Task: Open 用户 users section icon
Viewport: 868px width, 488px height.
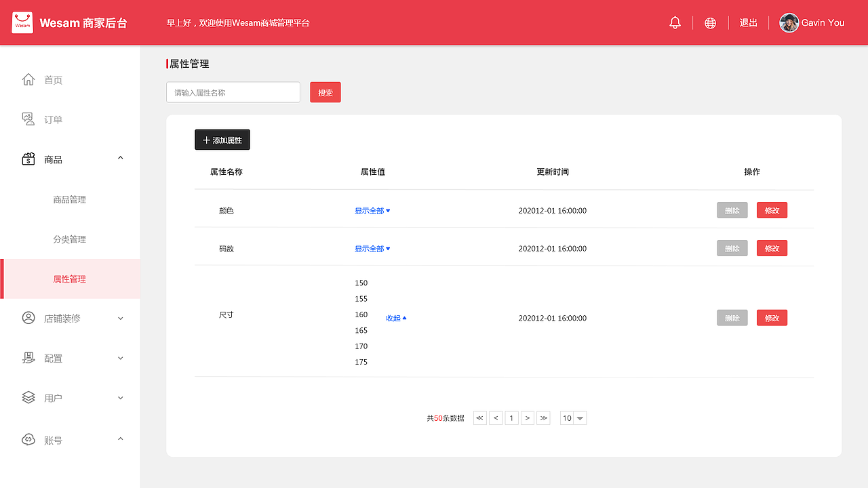Action: 28,398
